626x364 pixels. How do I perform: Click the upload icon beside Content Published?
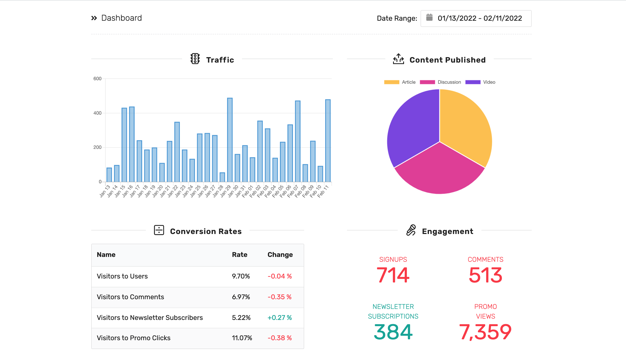(399, 59)
